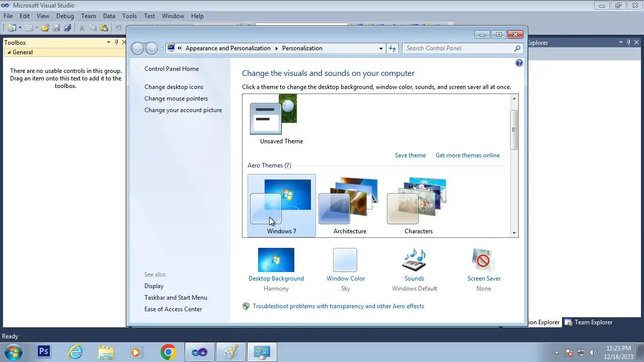Open the Add New Item dropdown arrow
The width and height of the screenshot is (644, 362).
click(36, 28)
